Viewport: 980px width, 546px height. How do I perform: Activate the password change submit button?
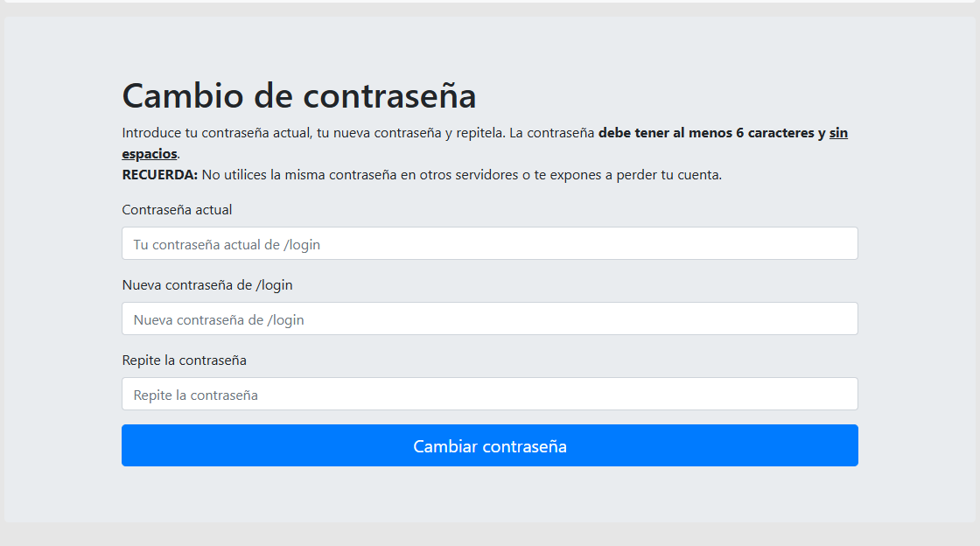[490, 445]
